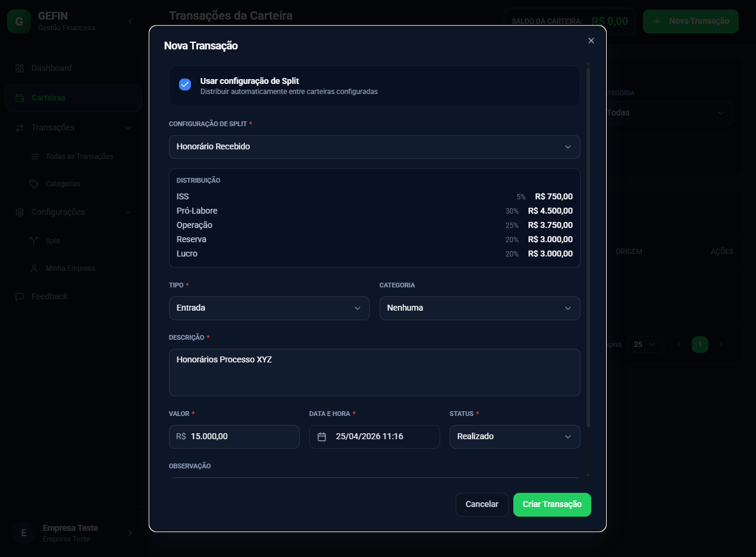
Task: Click the Ações column header
Action: pos(722,252)
